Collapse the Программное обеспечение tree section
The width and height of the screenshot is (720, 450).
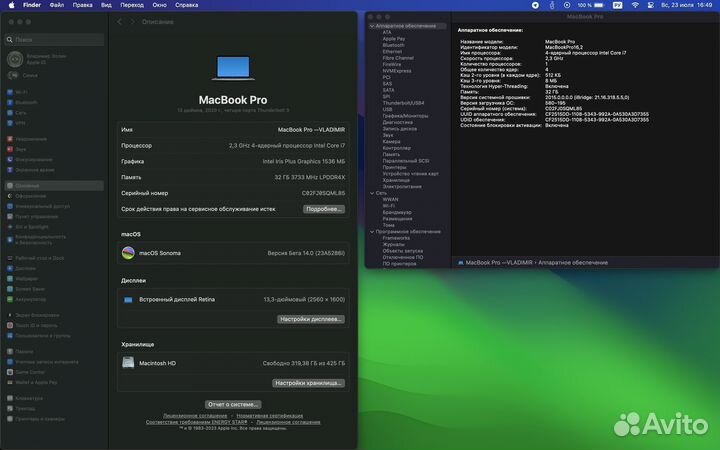pyautogui.click(x=372, y=232)
